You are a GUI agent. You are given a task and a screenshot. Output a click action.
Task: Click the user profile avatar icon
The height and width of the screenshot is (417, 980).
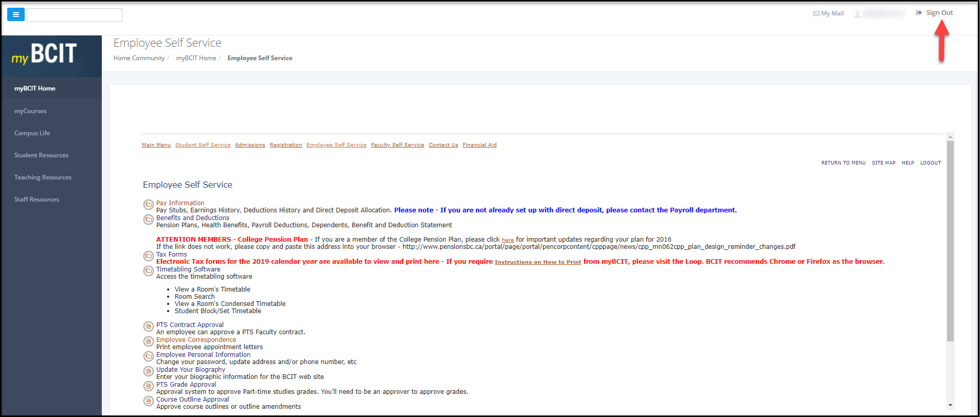click(857, 13)
